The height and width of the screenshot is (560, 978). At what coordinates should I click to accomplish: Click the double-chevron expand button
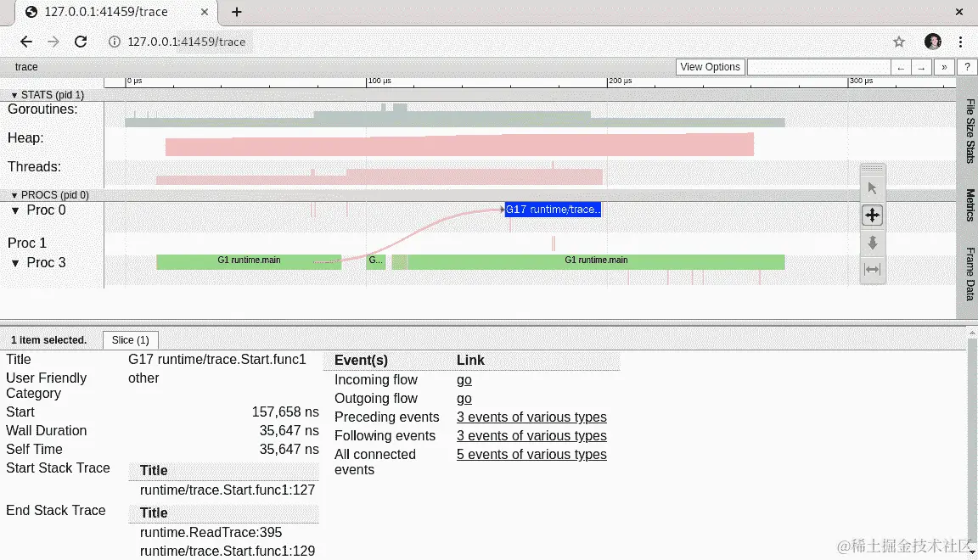944,67
